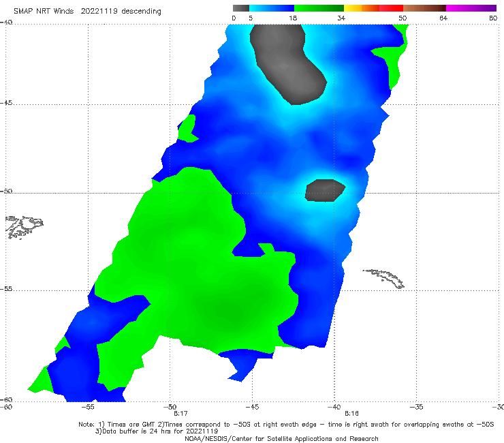This screenshot has height=443, width=504.
Task: Click the longitude label '-50'
Action: click(170, 407)
